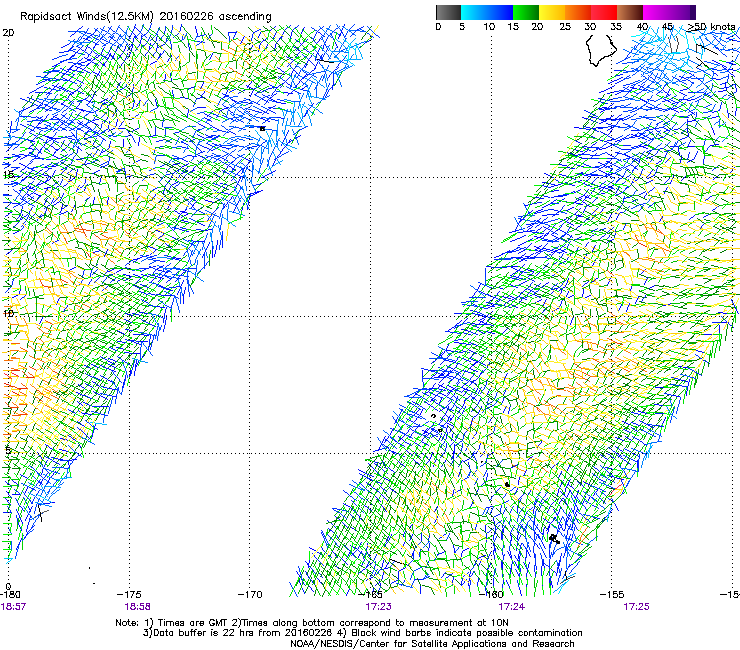Viewport: 740px width, 650px height.
Task: Click the purple time label '18:57'
Action: 13,607
